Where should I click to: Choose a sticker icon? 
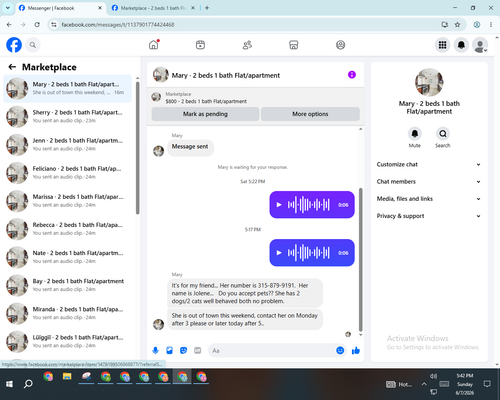(x=183, y=350)
